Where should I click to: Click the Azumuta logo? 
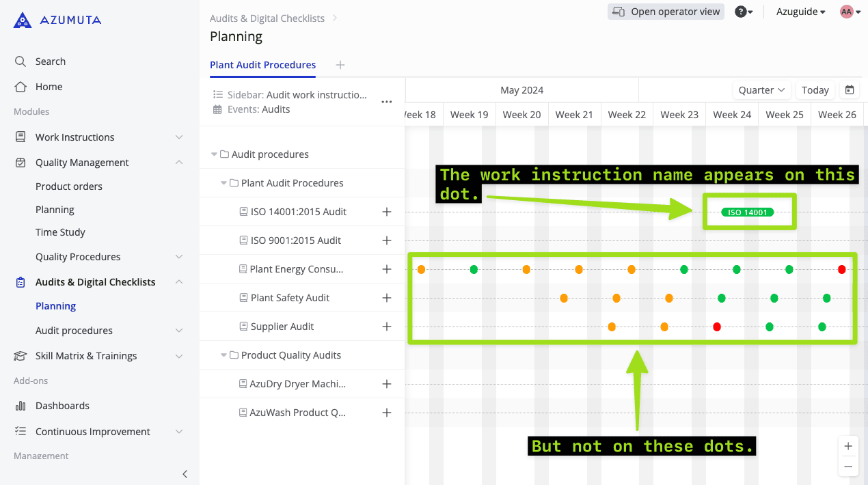57,20
